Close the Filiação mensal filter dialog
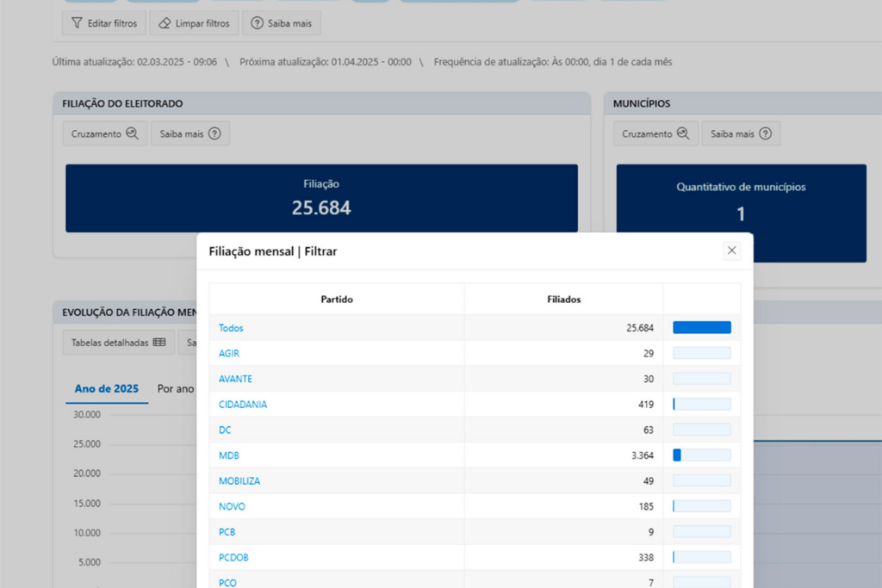 (731, 251)
